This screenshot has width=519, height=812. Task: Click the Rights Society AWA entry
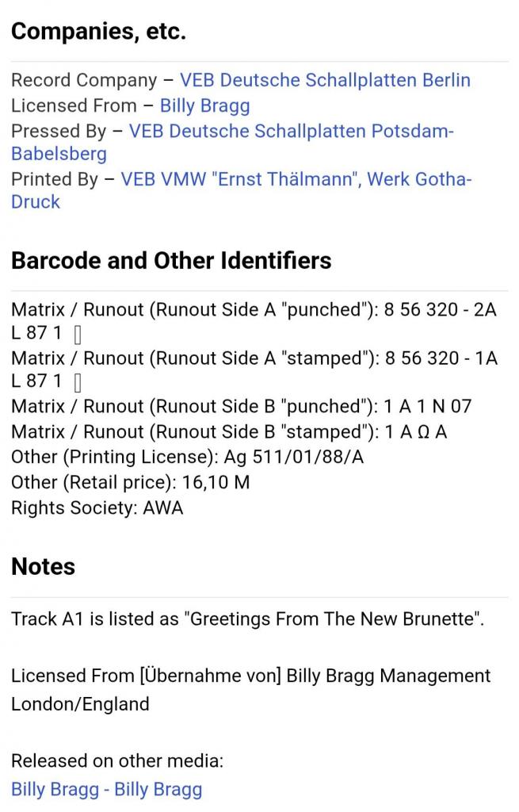97,507
